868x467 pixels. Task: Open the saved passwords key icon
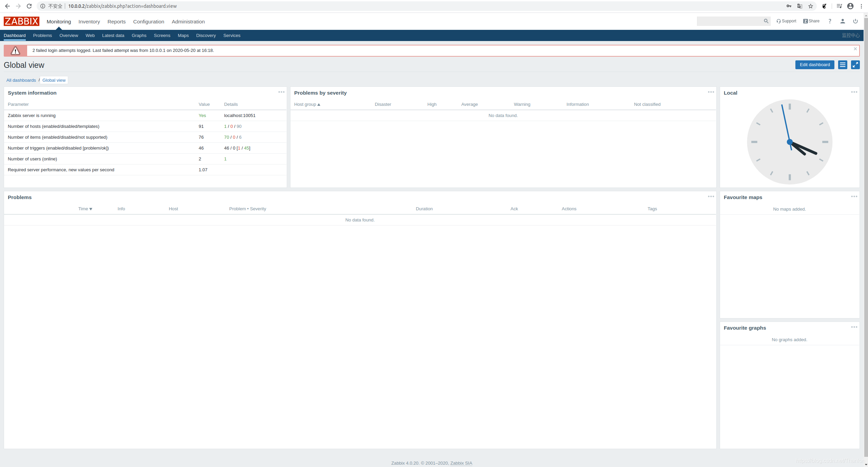[789, 6]
